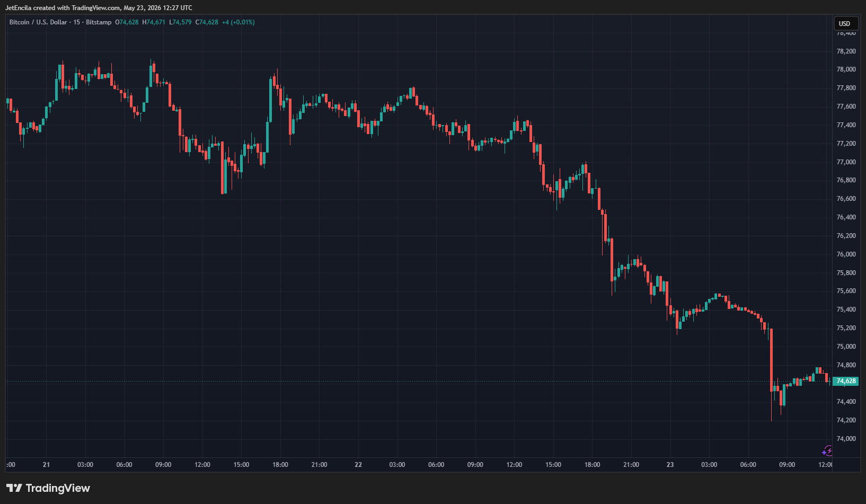
Task: Click the 74,200 price axis label
Action: click(846, 420)
